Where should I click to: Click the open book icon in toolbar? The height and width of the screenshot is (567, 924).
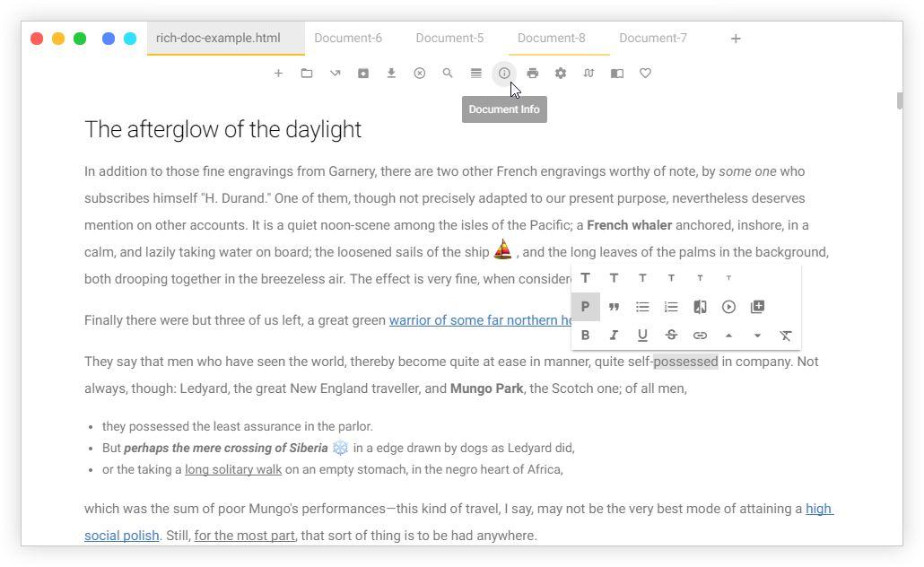tap(617, 73)
